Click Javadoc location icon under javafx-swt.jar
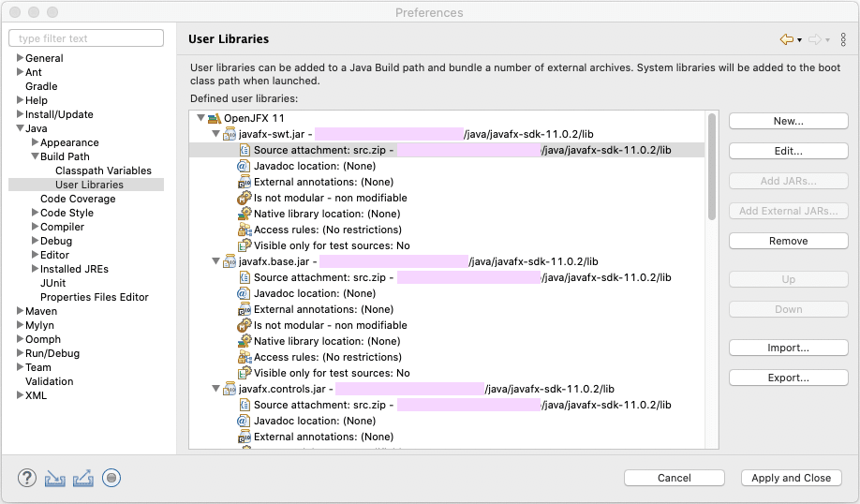The width and height of the screenshot is (860, 504). [x=243, y=166]
